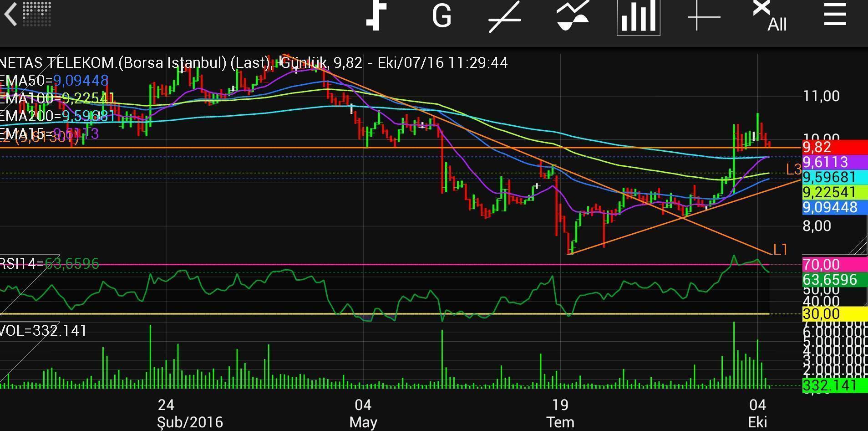This screenshot has height=431, width=868.
Task: Tap the 04 May date axis marker
Action: point(363,413)
